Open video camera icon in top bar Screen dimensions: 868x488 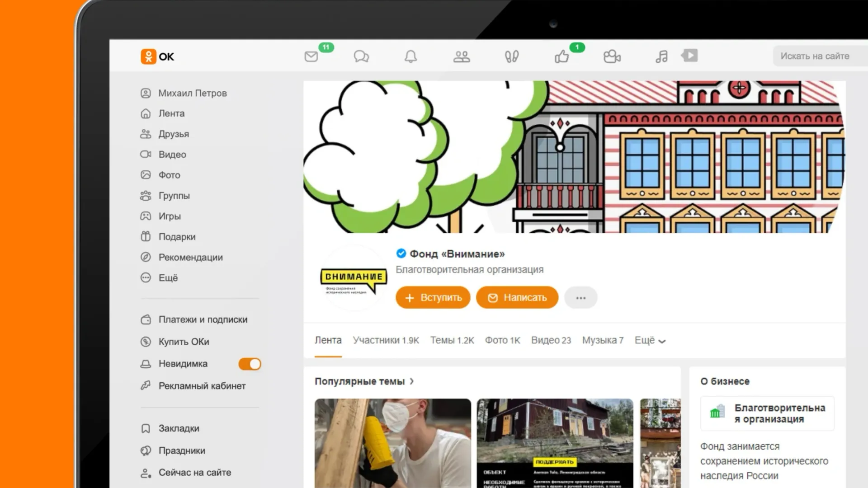coord(612,56)
